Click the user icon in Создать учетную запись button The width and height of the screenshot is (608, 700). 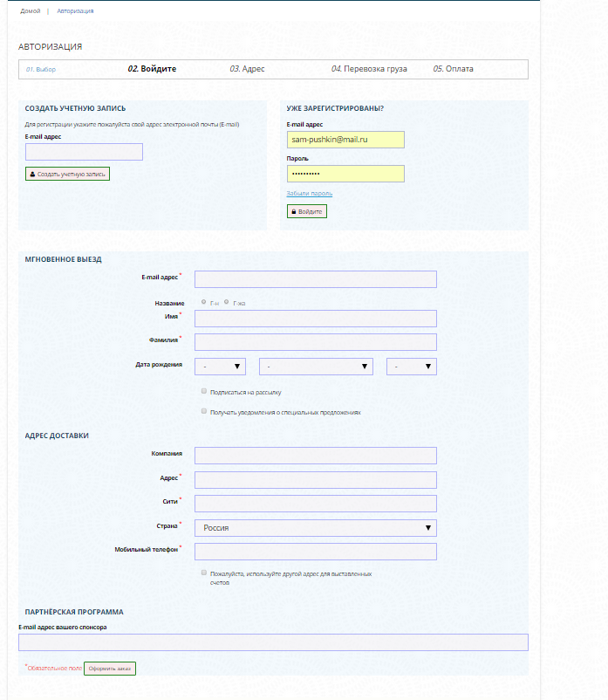(32, 174)
